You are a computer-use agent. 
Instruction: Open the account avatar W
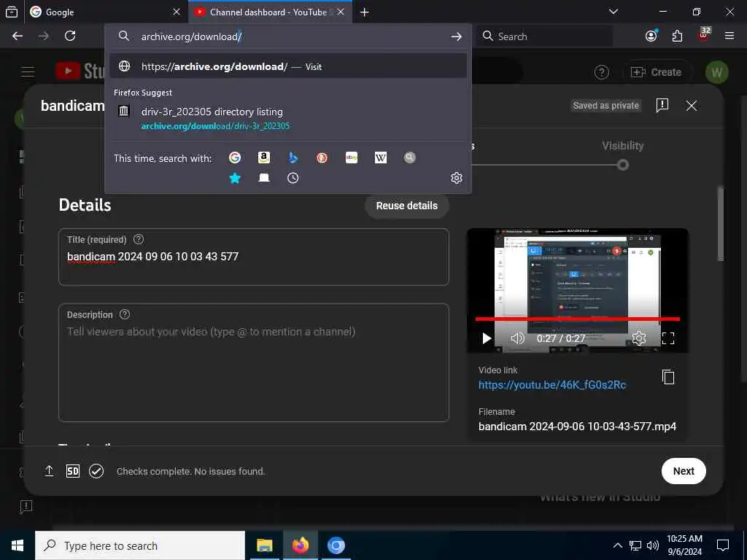pyautogui.click(x=716, y=72)
